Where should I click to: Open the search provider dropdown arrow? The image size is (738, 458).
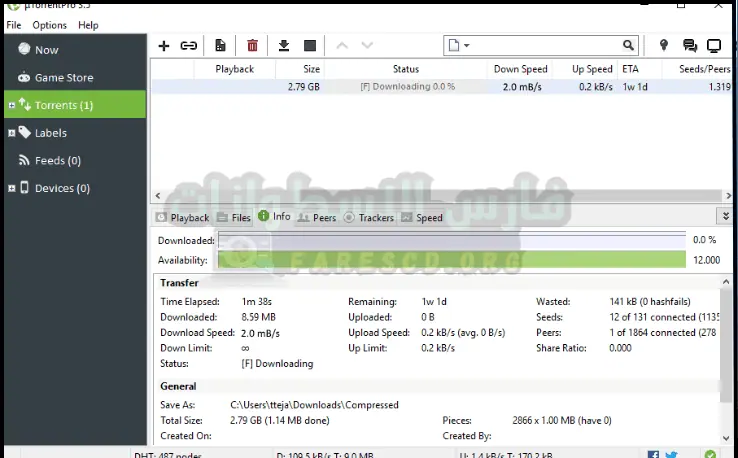coord(467,46)
